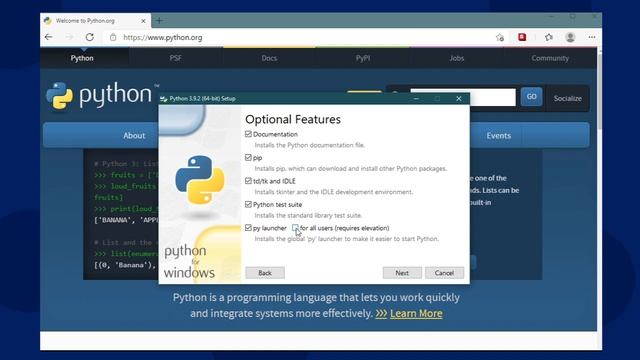Image resolution: width=640 pixels, height=360 pixels.
Task: Open the red extension icon in toolbar
Action: 522,37
